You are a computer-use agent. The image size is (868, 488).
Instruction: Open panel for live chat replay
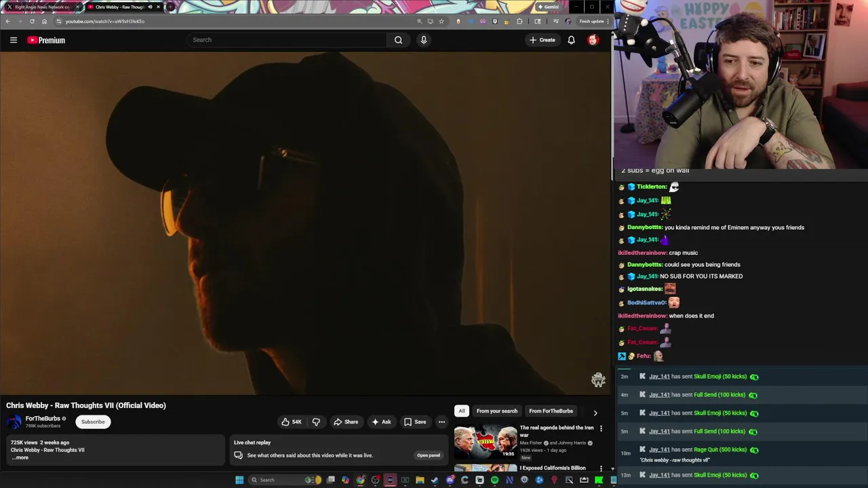coord(429,455)
